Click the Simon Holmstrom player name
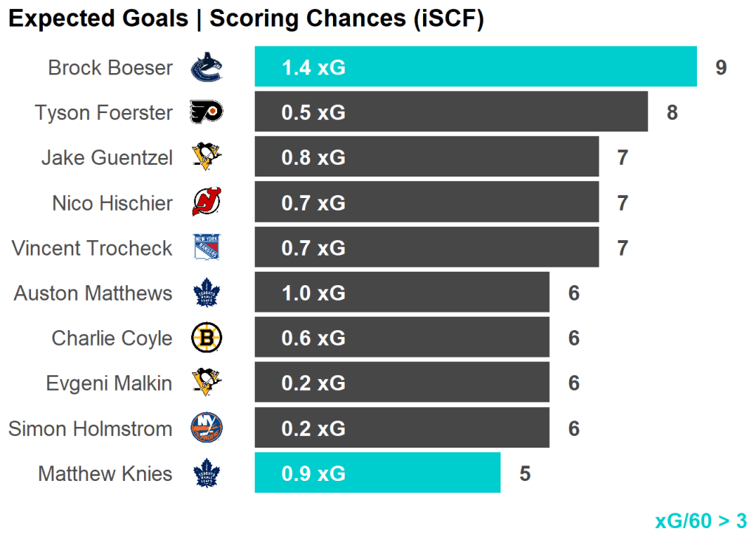 tap(90, 428)
